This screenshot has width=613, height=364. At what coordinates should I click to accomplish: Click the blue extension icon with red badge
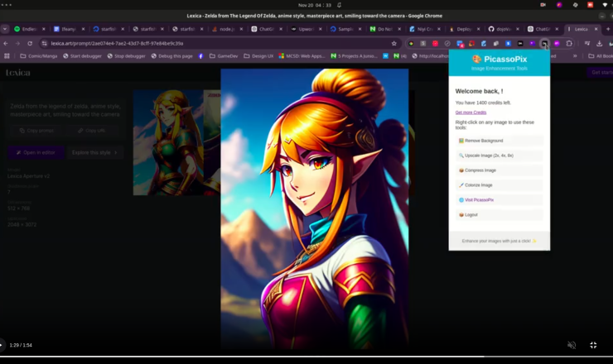[x=460, y=43]
